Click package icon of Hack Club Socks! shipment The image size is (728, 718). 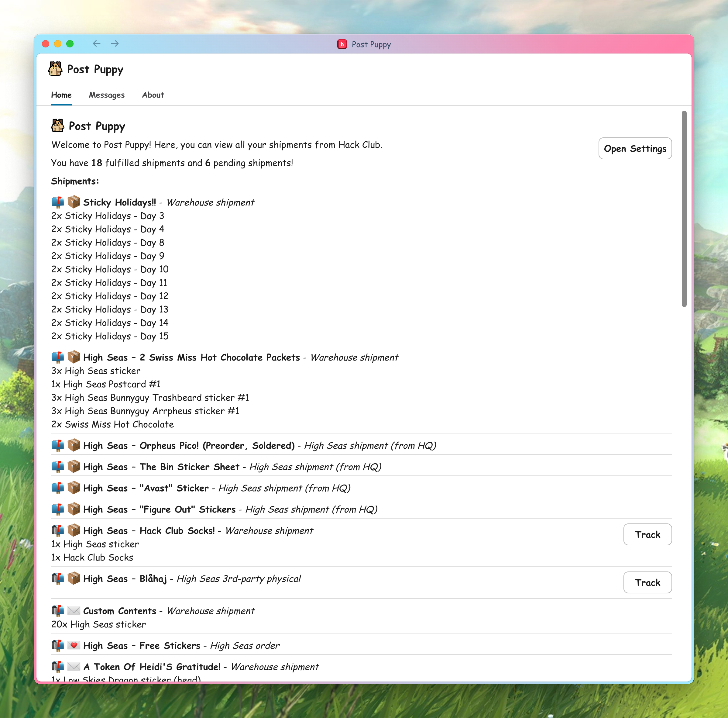coord(74,530)
